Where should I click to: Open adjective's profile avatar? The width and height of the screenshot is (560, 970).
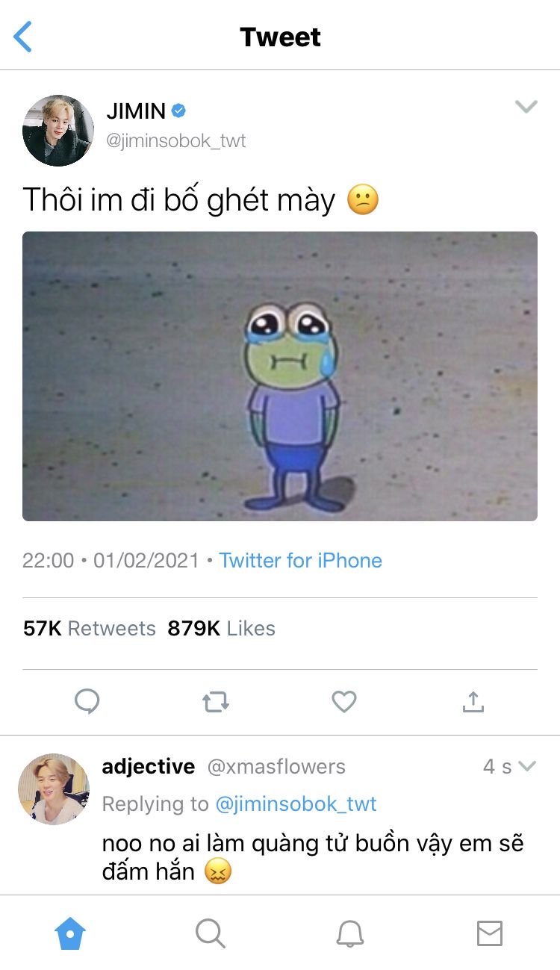(54, 789)
